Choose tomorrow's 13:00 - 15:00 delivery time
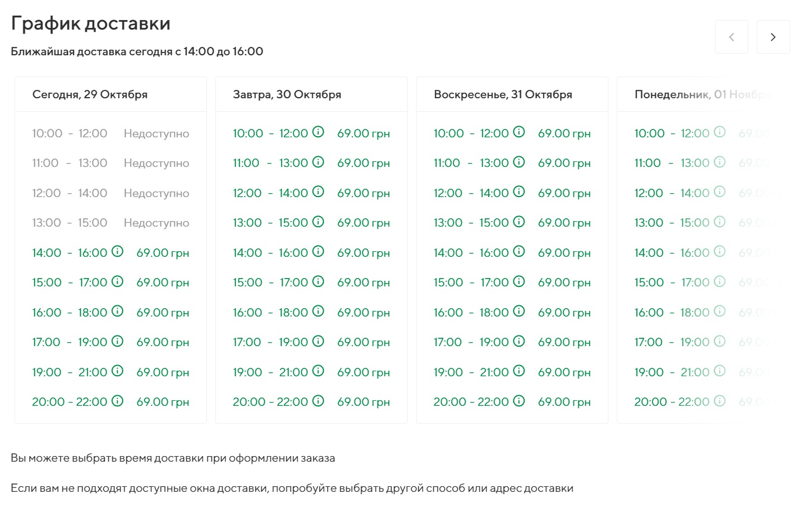Screen dimensions: 812x508 (270, 223)
